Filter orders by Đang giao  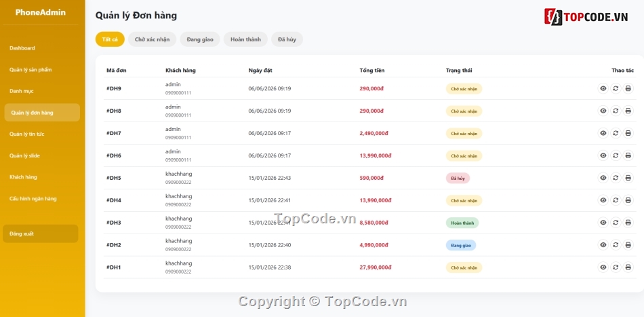coord(200,39)
